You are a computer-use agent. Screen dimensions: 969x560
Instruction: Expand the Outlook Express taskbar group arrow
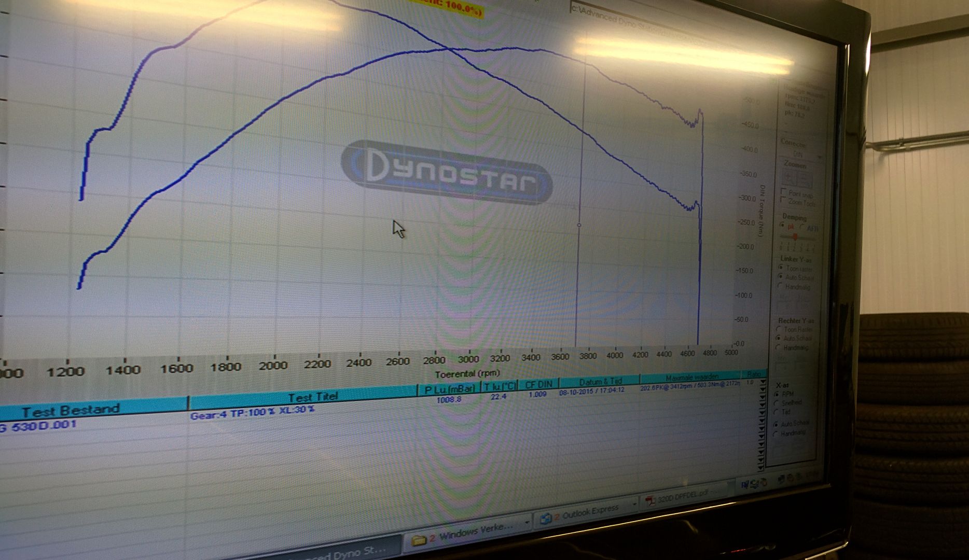coord(634,503)
